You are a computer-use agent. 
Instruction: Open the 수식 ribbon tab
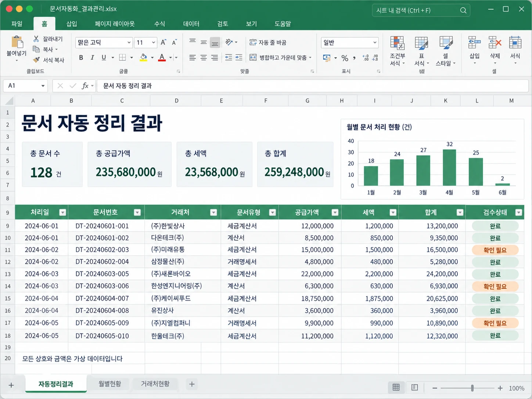[x=159, y=24]
